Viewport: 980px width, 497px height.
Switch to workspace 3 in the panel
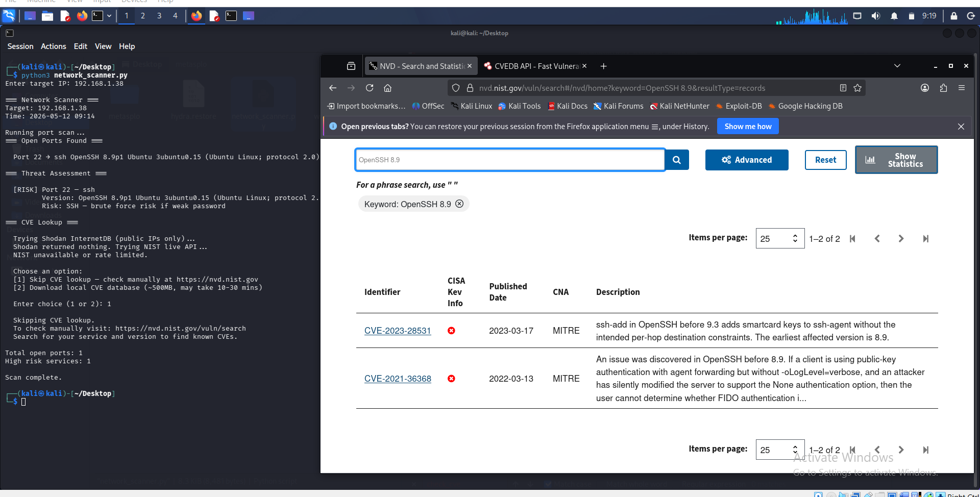159,16
